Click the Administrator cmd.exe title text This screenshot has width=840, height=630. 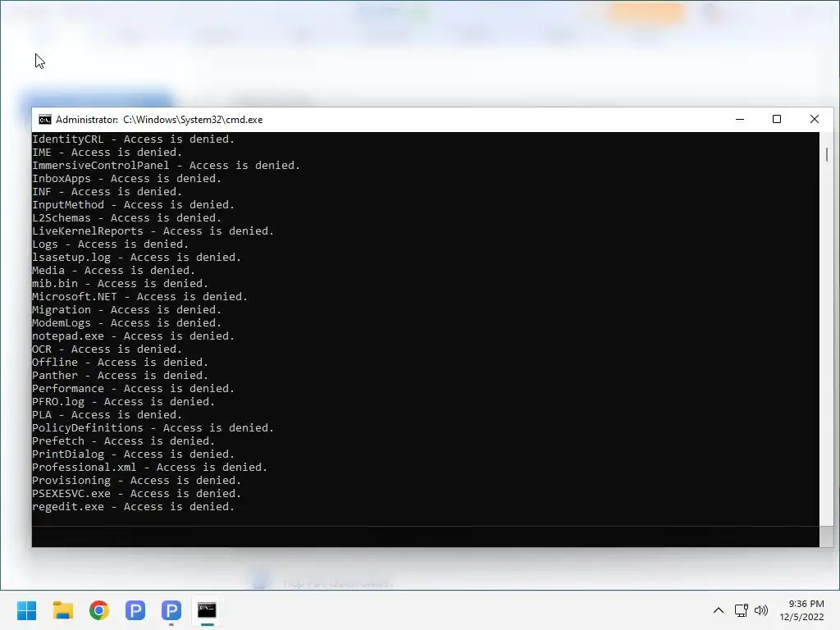[x=159, y=120]
